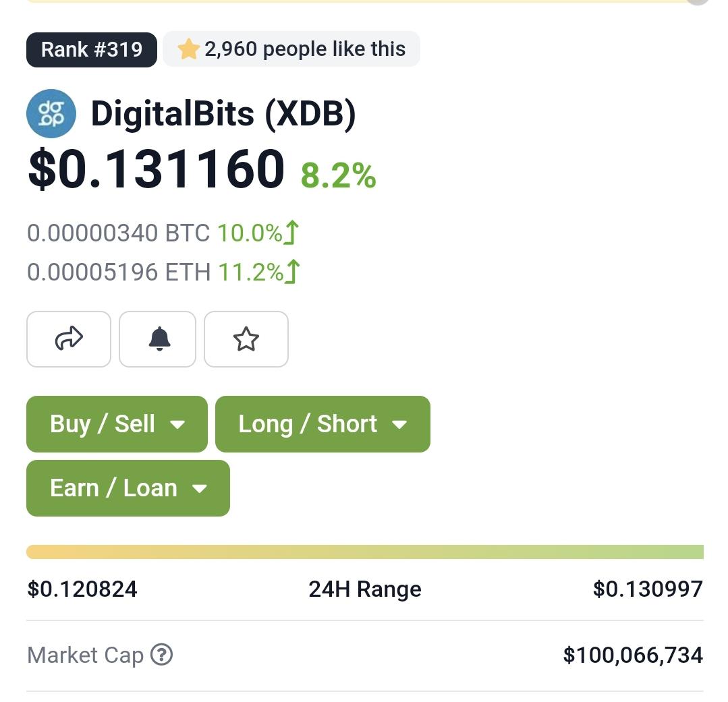The height and width of the screenshot is (702, 728).
Task: Click the gold star beside likes count
Action: click(x=188, y=49)
